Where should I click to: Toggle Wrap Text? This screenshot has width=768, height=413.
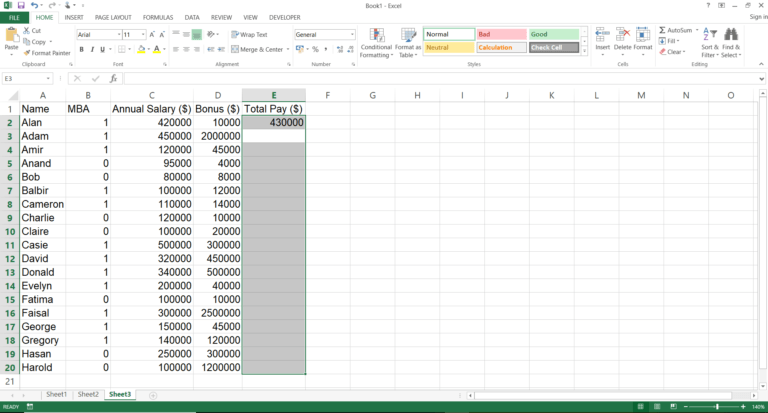[x=249, y=35]
